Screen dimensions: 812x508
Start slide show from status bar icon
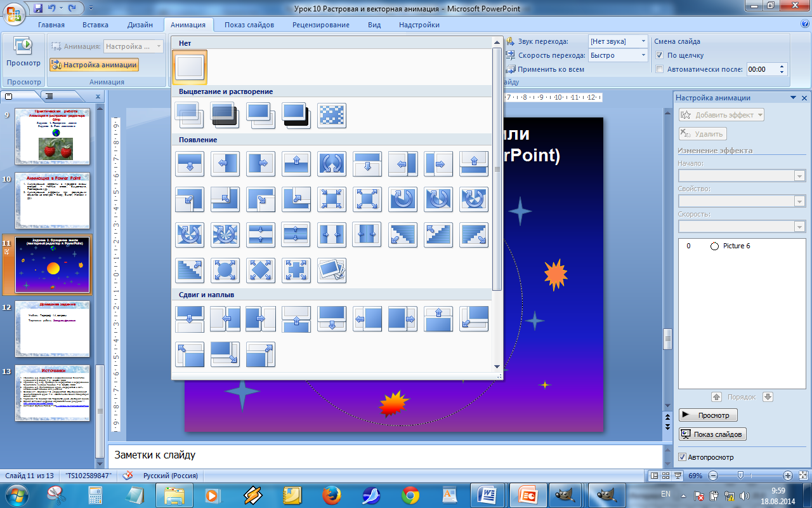point(679,476)
